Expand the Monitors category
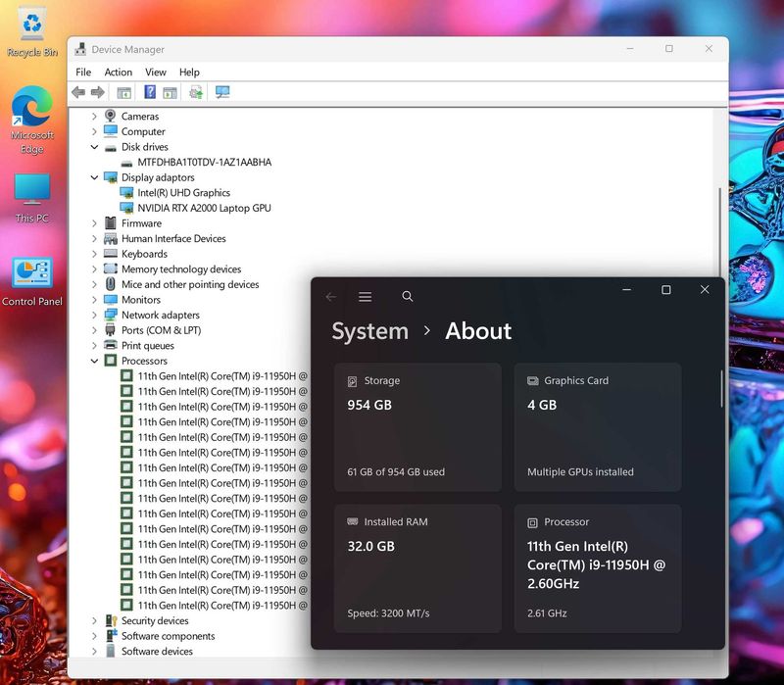Image resolution: width=784 pixels, height=685 pixels. click(94, 300)
